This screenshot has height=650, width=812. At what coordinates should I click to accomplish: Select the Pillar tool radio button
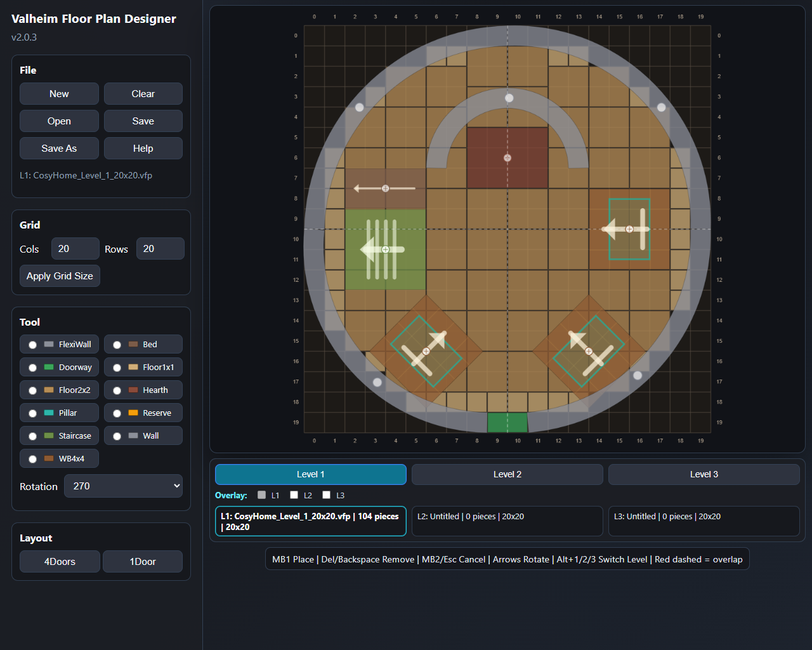32,413
